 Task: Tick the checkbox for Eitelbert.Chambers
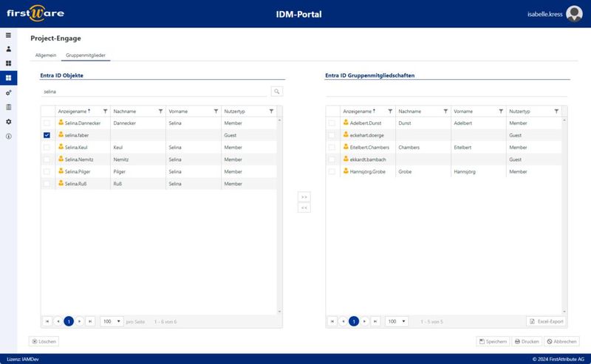(332, 148)
